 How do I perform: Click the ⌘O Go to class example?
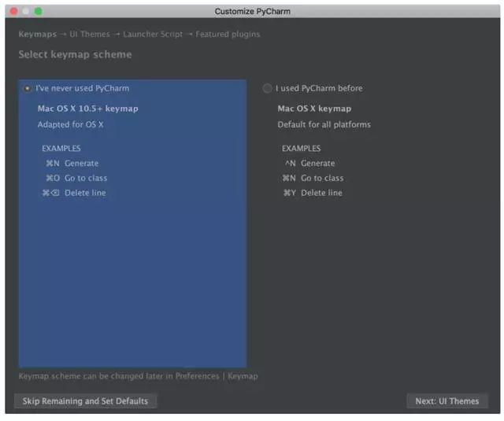(x=76, y=178)
